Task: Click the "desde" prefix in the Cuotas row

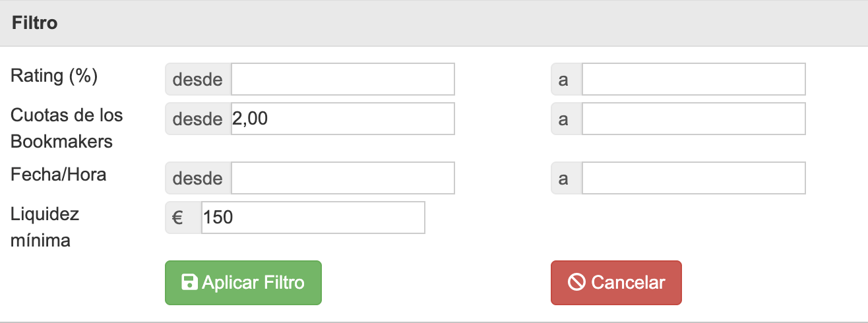Action: click(197, 119)
